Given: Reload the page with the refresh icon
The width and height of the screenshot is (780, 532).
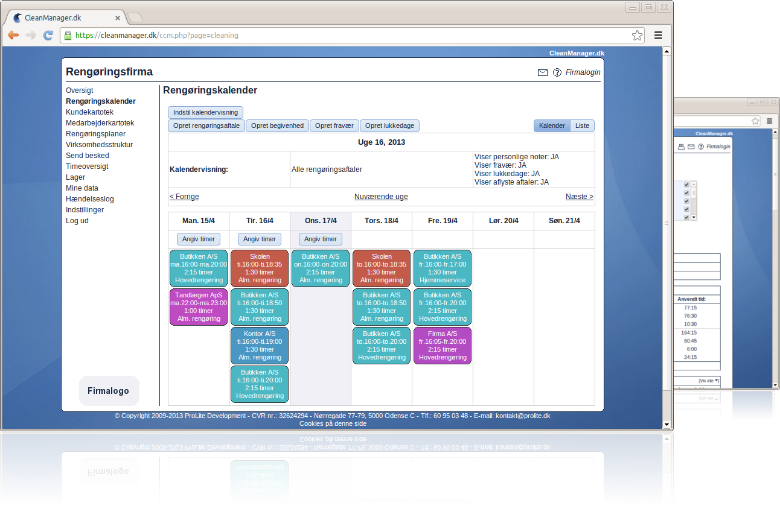Looking at the screenshot, I should [x=48, y=36].
